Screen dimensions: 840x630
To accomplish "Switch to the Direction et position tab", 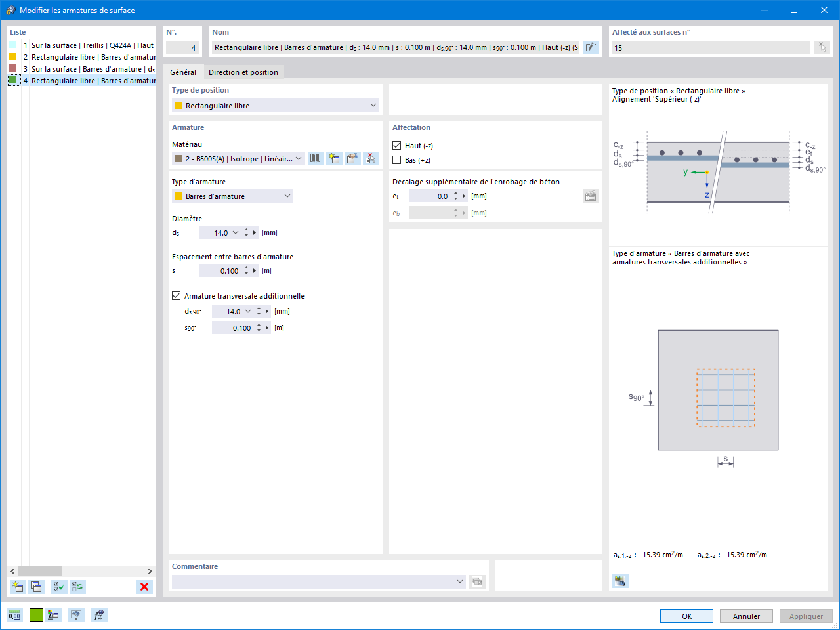I will 243,72.
